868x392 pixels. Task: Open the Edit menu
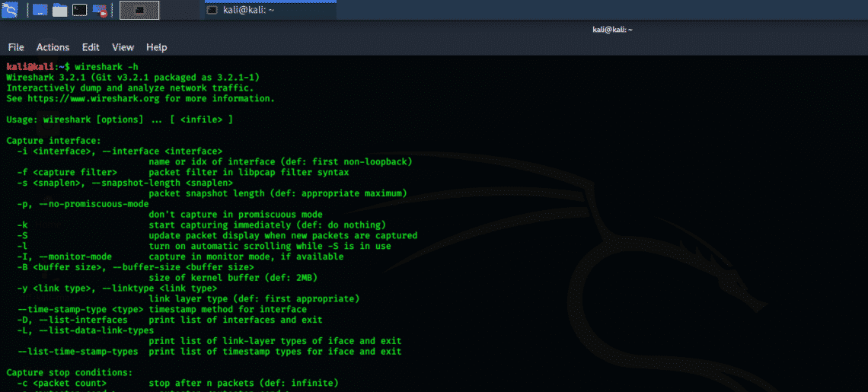[91, 47]
